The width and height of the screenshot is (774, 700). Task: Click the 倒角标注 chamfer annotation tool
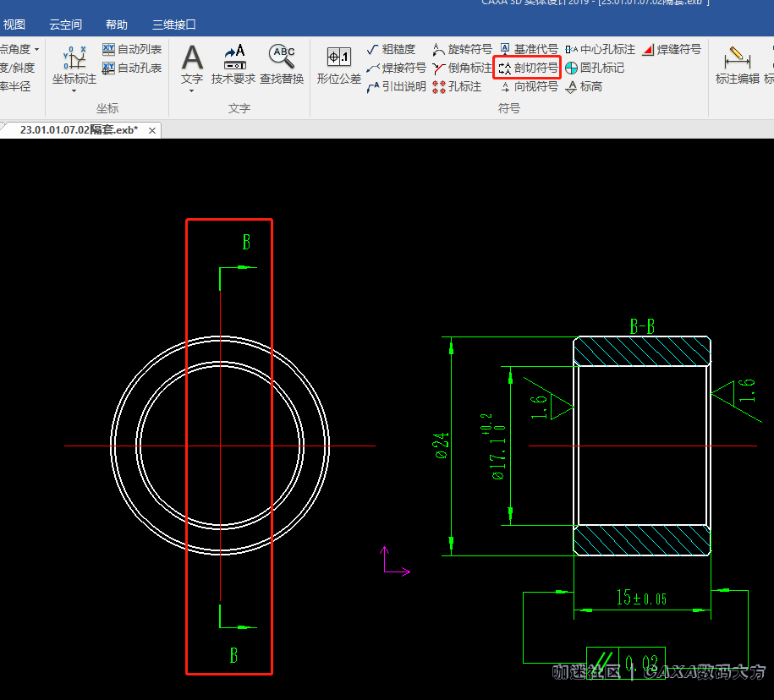pyautogui.click(x=462, y=68)
